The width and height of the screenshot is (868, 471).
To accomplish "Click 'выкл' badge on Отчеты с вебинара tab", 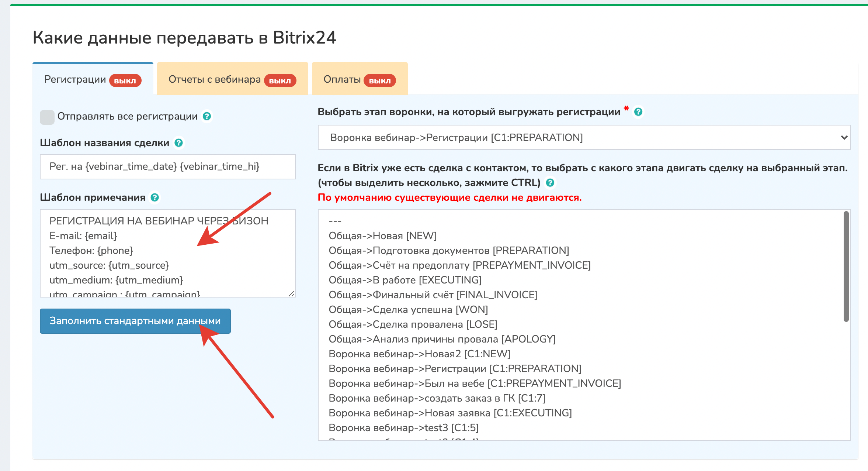I will tap(280, 80).
